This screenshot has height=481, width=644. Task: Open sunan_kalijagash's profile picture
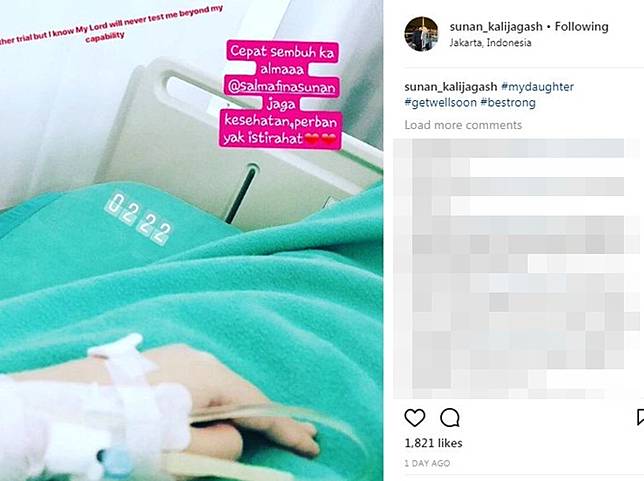tap(421, 34)
